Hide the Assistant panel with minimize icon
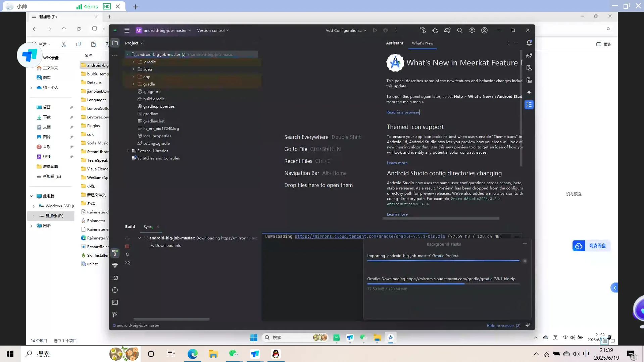The image size is (644, 362). coord(516,43)
